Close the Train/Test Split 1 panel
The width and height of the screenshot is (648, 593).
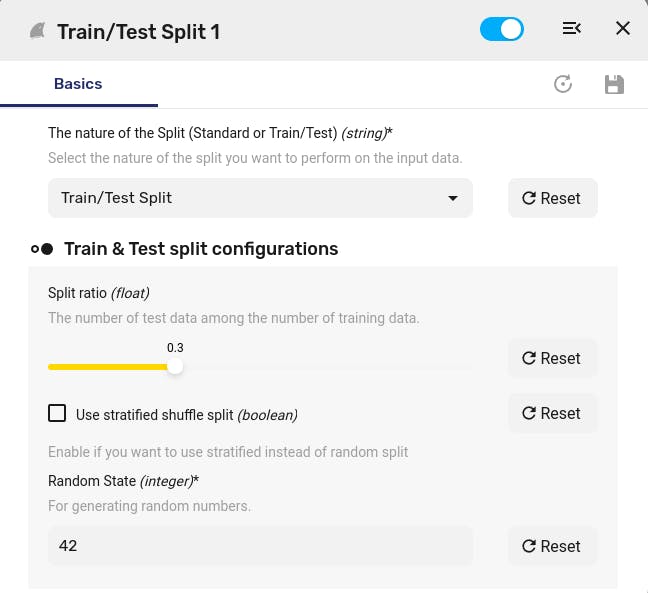click(623, 29)
